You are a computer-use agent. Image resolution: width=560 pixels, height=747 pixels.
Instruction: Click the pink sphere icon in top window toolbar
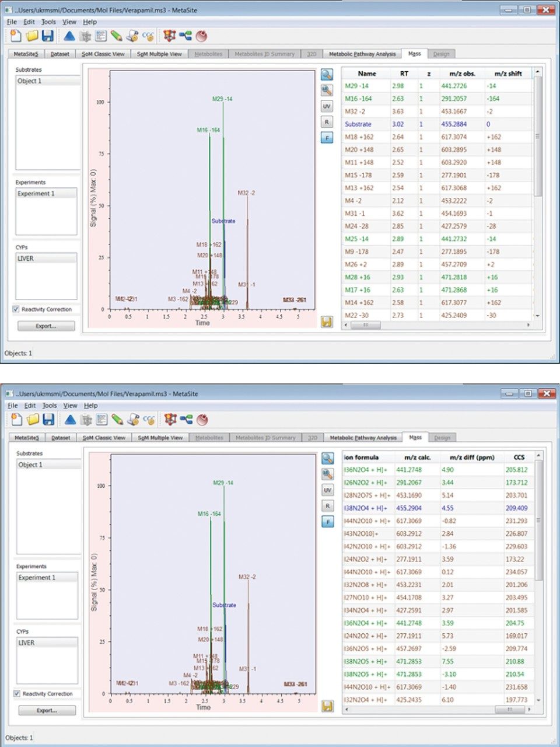[x=202, y=36]
